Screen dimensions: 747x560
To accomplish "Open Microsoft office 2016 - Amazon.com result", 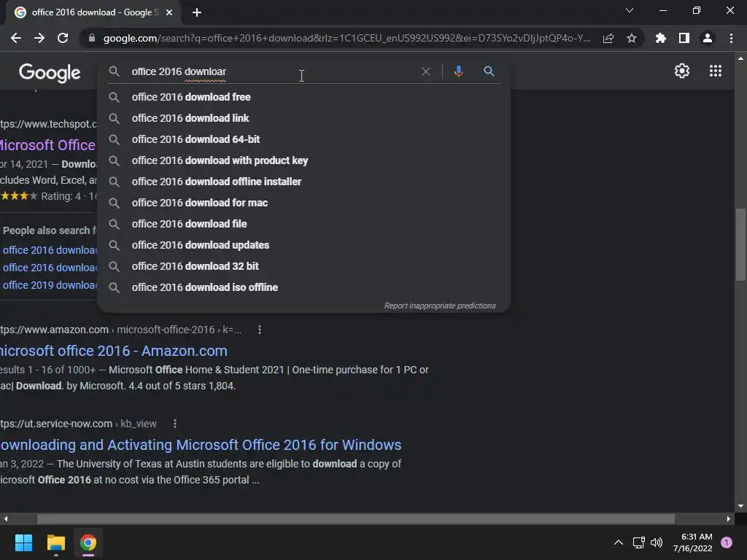I will [113, 351].
